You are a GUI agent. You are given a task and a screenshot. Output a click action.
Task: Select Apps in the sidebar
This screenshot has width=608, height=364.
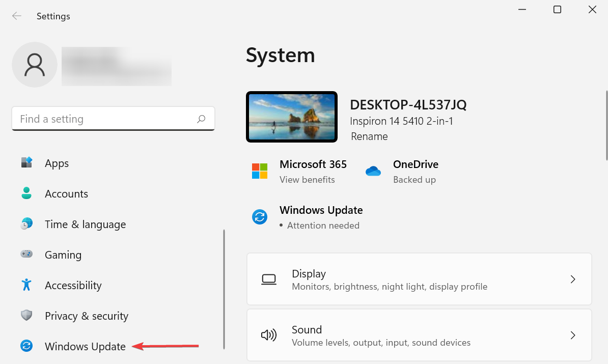(x=57, y=163)
